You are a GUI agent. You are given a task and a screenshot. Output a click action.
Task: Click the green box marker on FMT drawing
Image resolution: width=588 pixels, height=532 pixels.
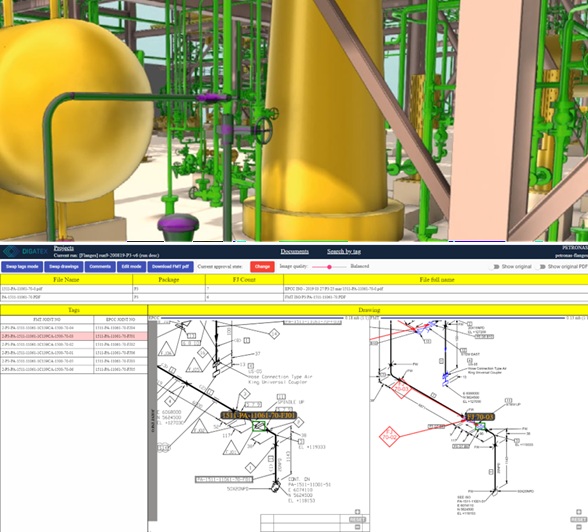480,426
